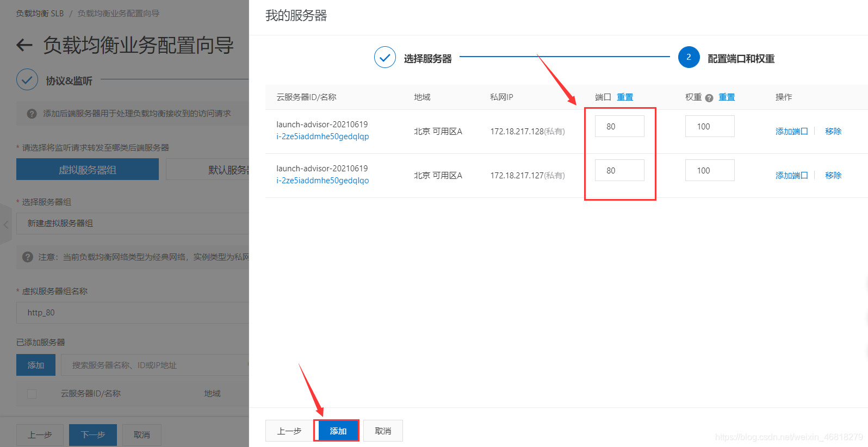Click the info icon beside 注意：当前负载均衡网络类型
Screen dimensions: 868x447
tap(28, 257)
